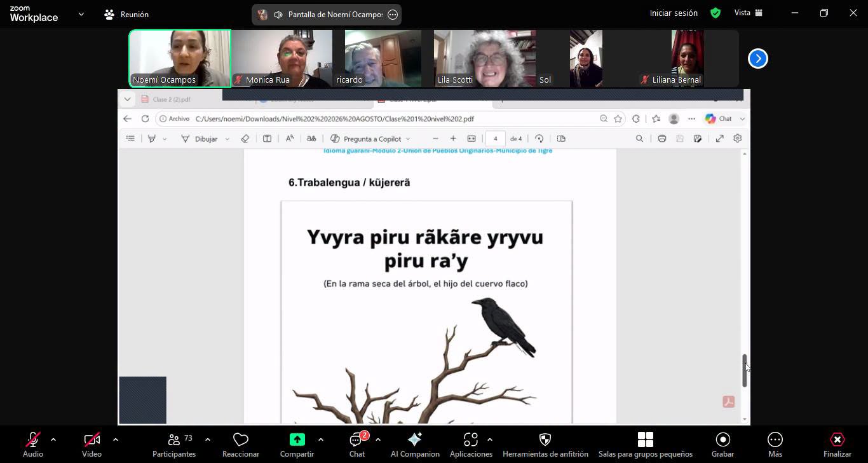Expand audio options arrow next to Audio
This screenshot has height=463, width=868.
pos(53,439)
